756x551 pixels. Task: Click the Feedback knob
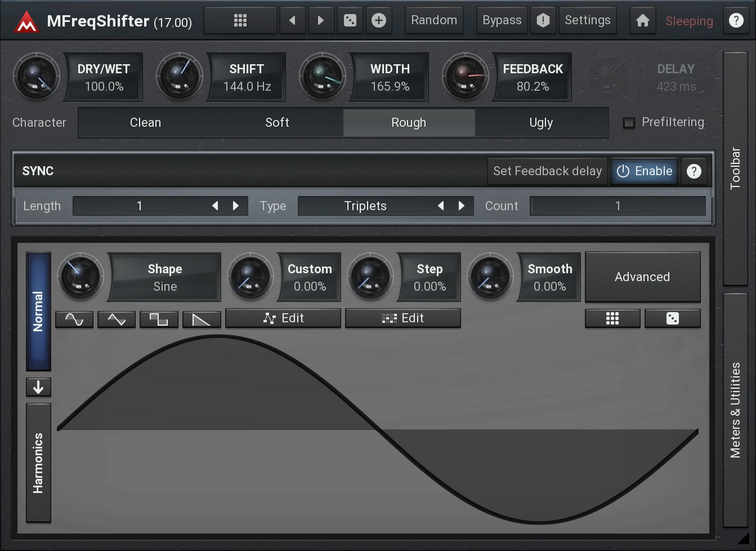tap(465, 77)
